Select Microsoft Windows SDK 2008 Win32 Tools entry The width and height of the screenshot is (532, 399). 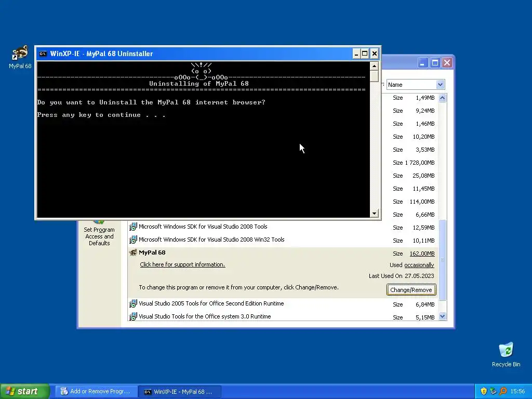[211, 240]
